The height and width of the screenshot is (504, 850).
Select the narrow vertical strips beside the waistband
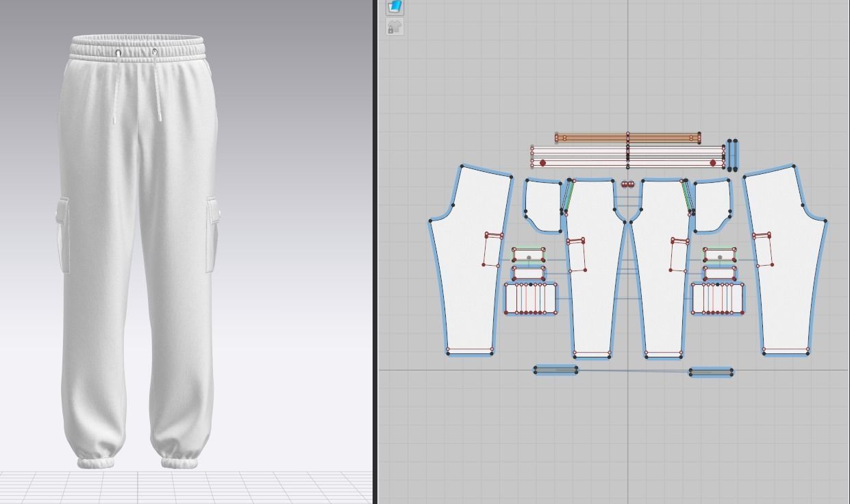732,155
